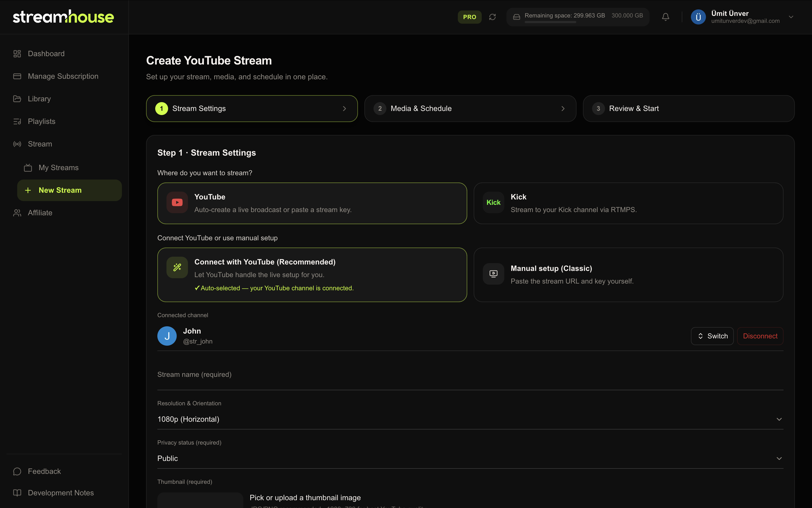Click the Development Notes book icon
This screenshot has height=508, width=812.
(17, 492)
